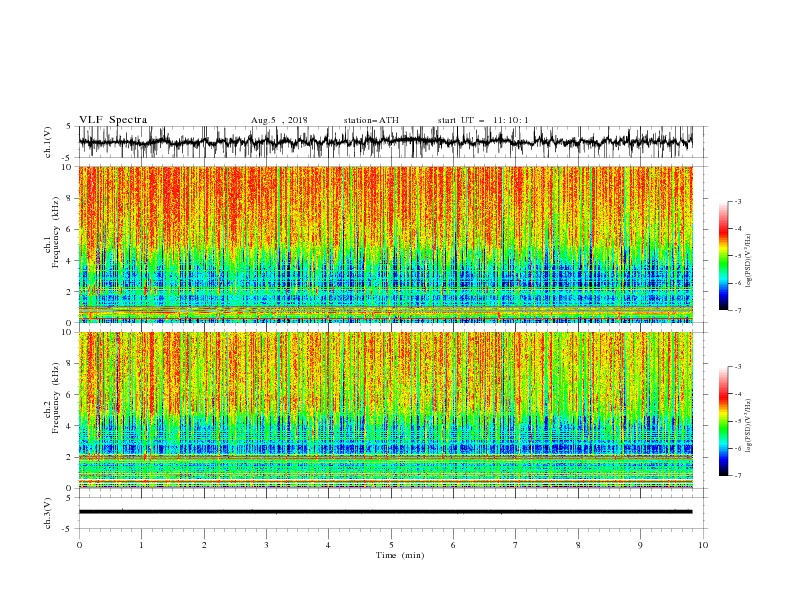The width and height of the screenshot is (792, 612).
Task: Click the ch.3 flat waveform trace
Action: click(385, 512)
